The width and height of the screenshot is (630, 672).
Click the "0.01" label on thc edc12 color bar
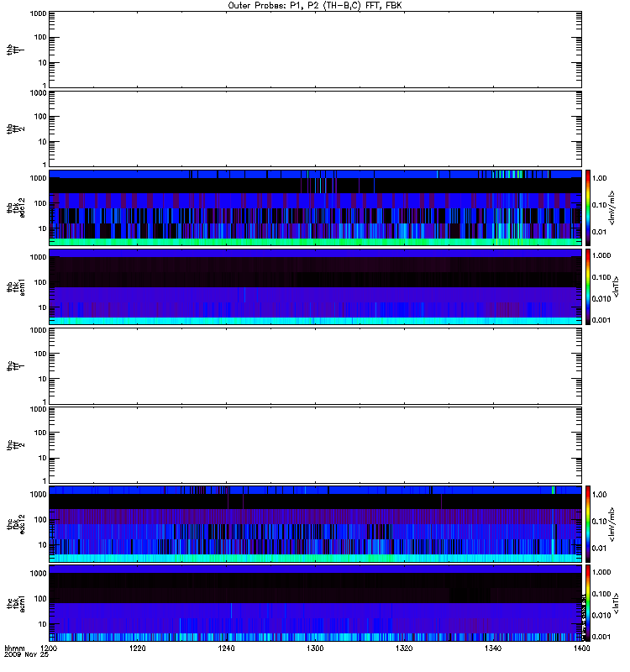(599, 548)
